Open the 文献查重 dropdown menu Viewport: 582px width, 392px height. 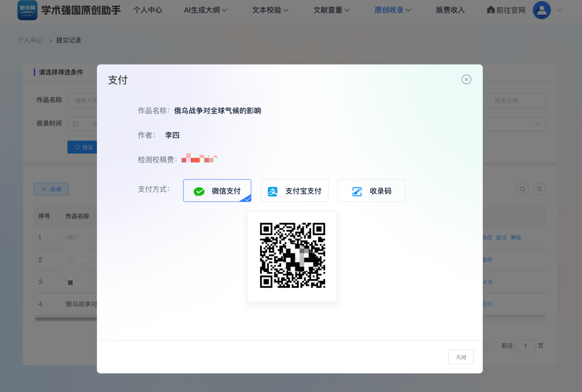332,10
